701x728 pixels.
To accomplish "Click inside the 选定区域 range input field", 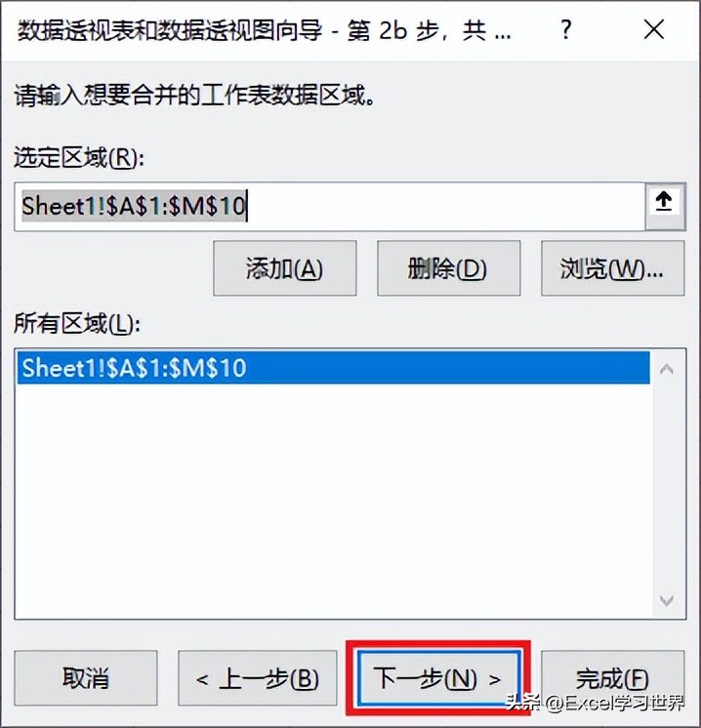I will 329,206.
